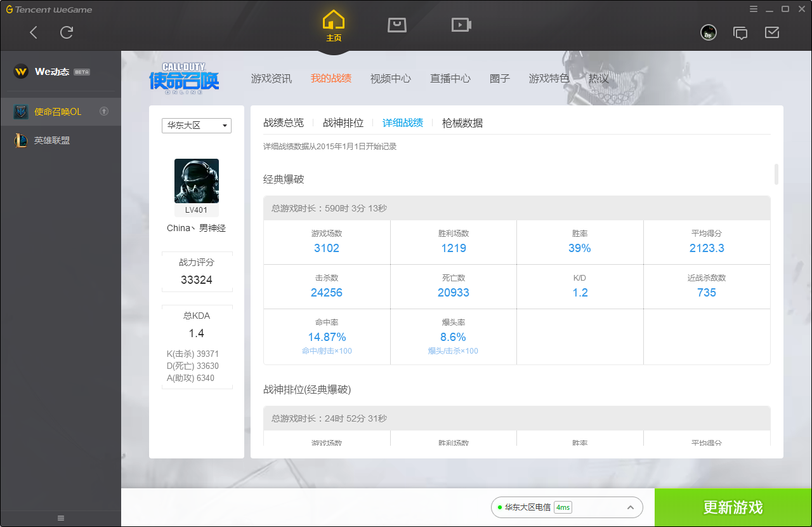Screen dimensions: 812x527
Task: Open the user avatar in top bar
Action: click(x=709, y=32)
